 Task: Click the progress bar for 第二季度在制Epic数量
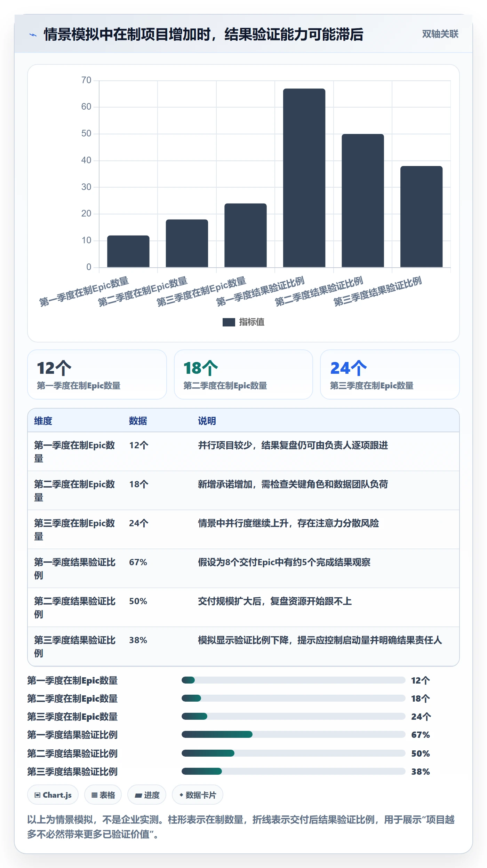(x=293, y=698)
